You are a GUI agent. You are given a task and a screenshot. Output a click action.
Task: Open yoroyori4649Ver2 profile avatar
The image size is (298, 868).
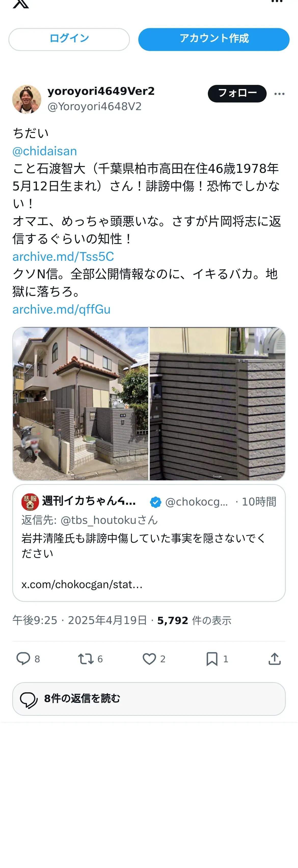(x=26, y=99)
